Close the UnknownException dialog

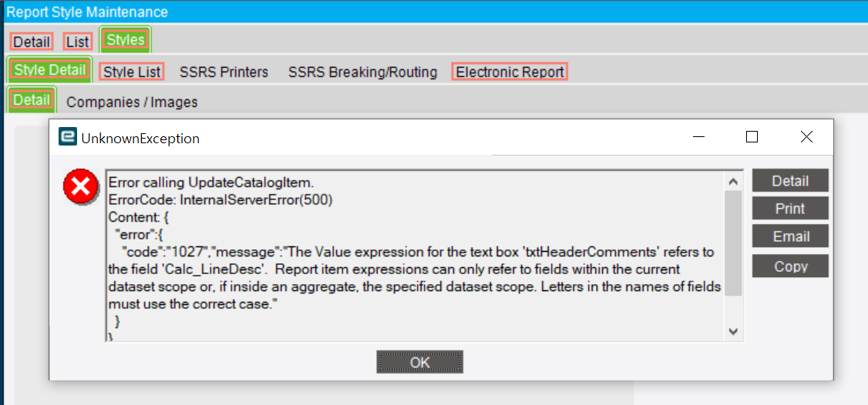point(806,136)
